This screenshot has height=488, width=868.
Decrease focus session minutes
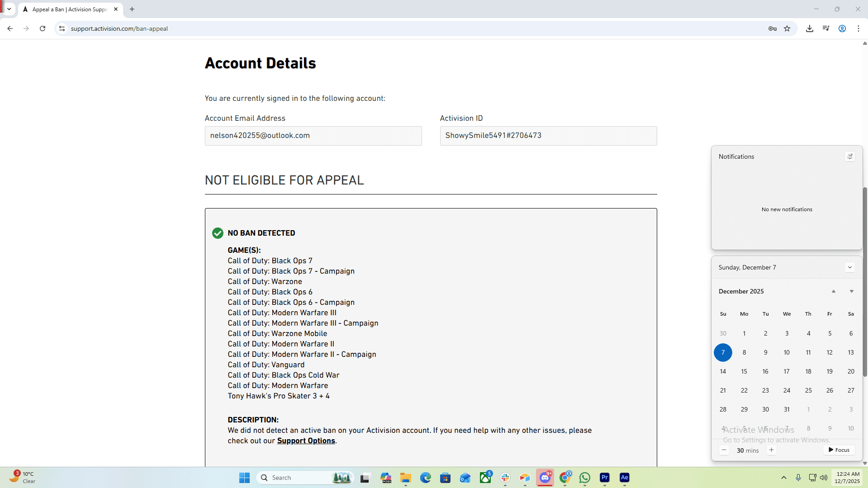(724, 450)
